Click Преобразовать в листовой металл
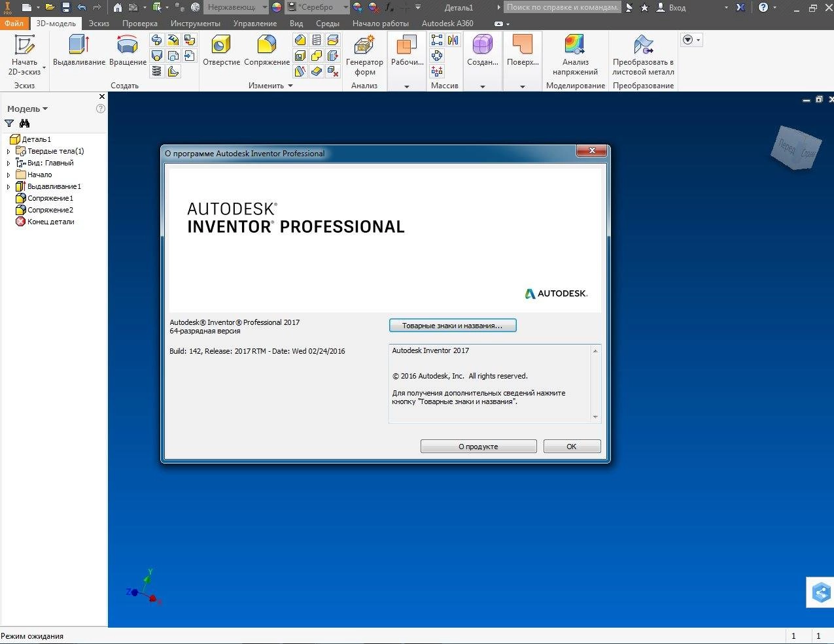The width and height of the screenshot is (834, 644). coord(643,55)
